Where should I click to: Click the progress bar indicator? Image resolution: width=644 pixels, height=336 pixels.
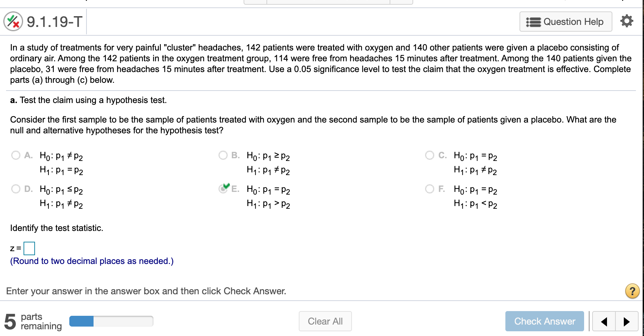point(82,321)
